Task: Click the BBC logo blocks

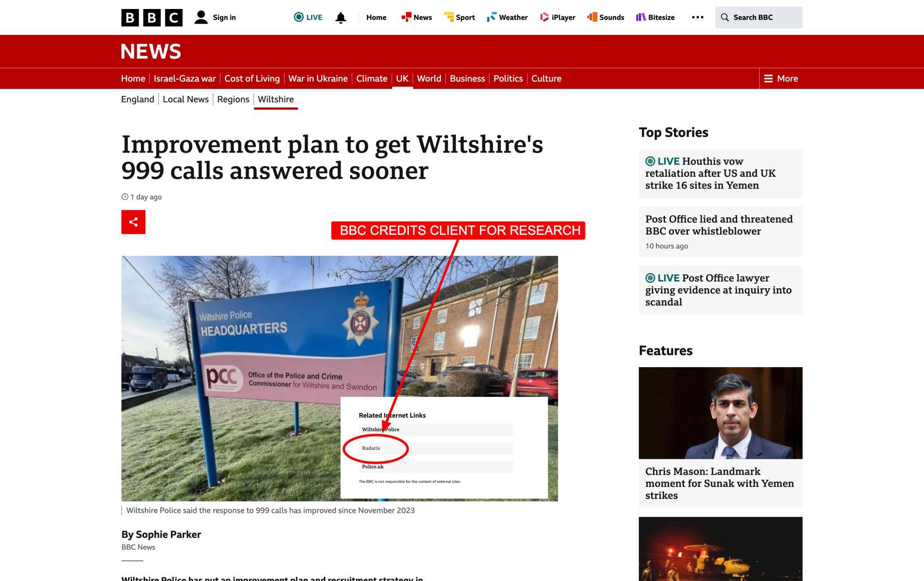Action: tap(152, 18)
